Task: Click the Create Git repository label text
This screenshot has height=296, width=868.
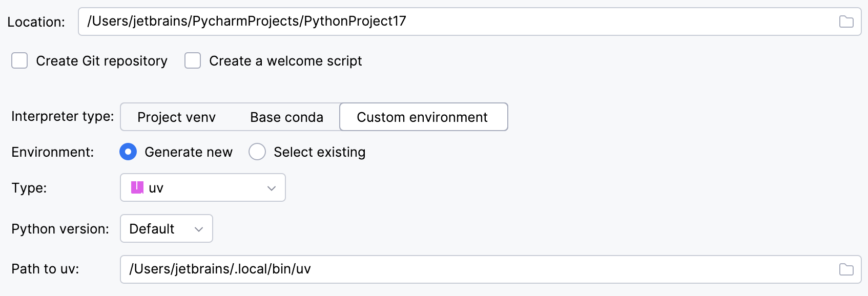Action: click(101, 61)
